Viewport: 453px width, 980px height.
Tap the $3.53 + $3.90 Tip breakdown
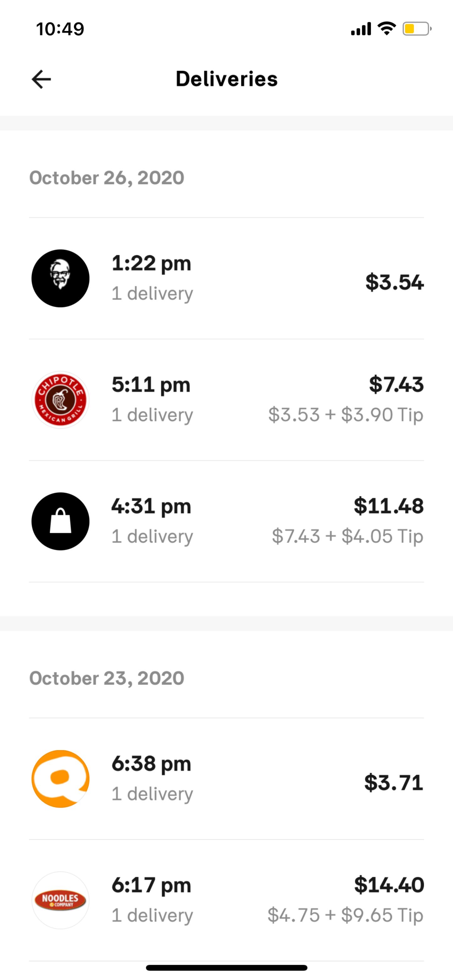pyautogui.click(x=346, y=415)
